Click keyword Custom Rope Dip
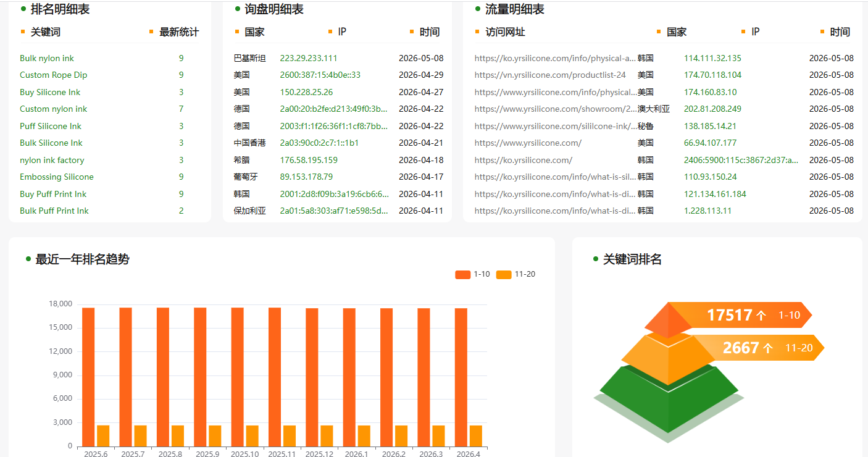868x457 pixels. (54, 75)
